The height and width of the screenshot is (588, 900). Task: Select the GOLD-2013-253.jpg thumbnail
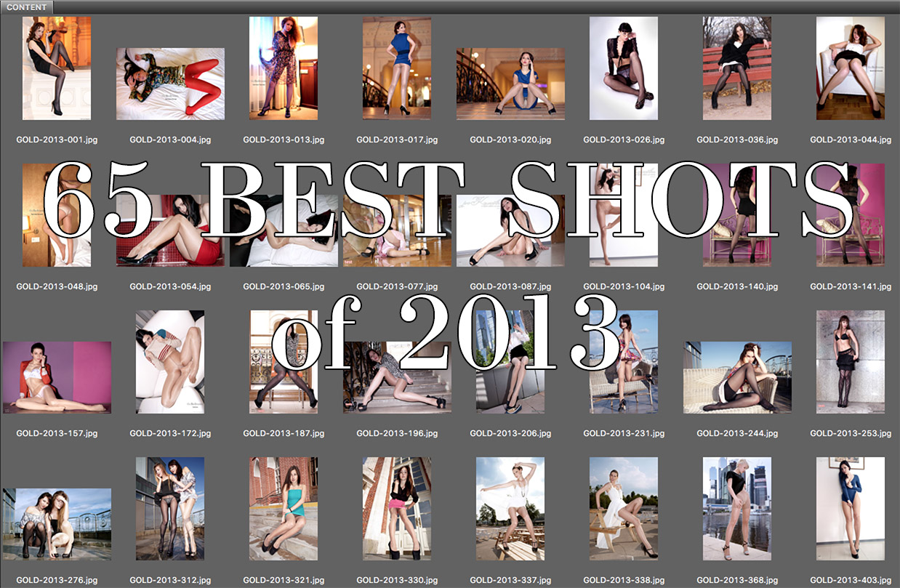click(851, 362)
